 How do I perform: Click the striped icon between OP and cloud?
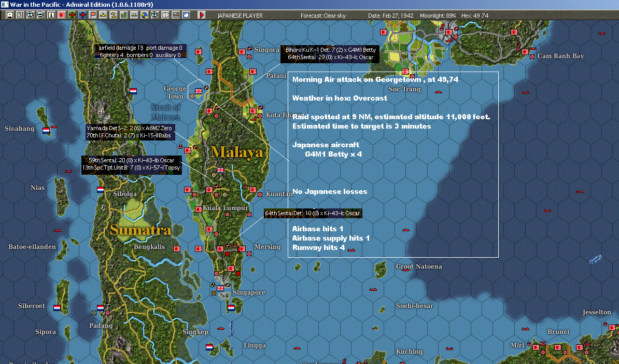point(175,15)
